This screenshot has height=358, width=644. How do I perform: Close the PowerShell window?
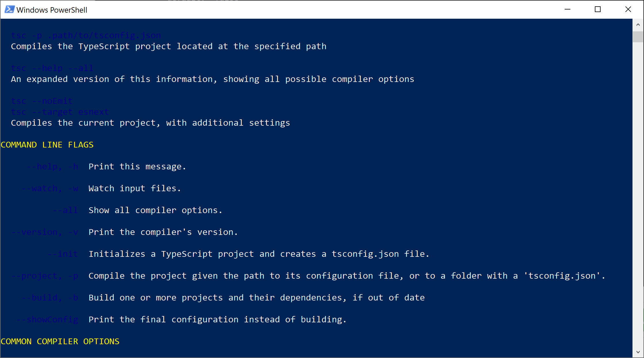(x=628, y=9)
